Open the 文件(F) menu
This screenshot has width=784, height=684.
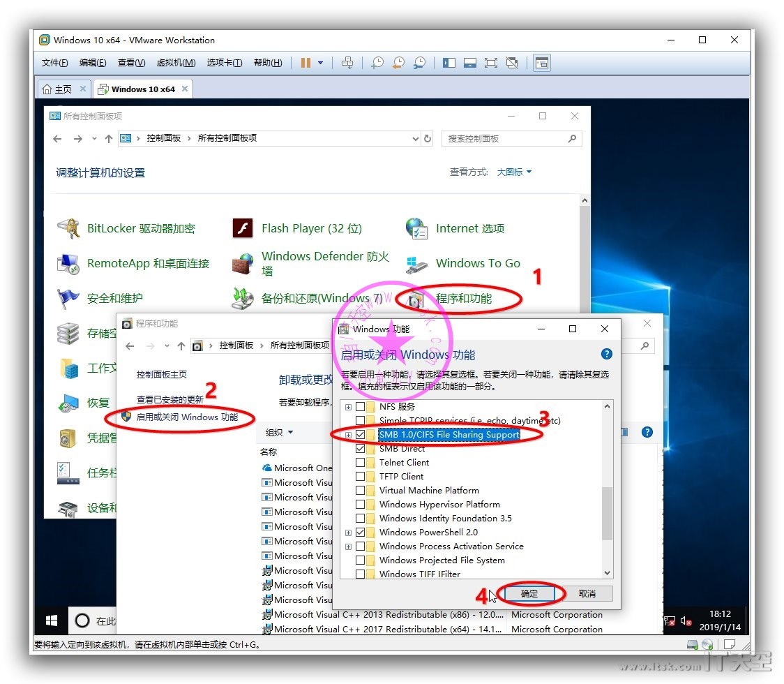click(54, 63)
